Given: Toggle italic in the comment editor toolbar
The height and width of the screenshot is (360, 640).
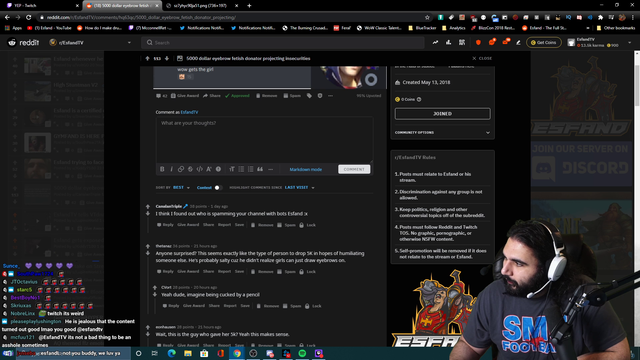Looking at the screenshot, I should pyautogui.click(x=171, y=169).
